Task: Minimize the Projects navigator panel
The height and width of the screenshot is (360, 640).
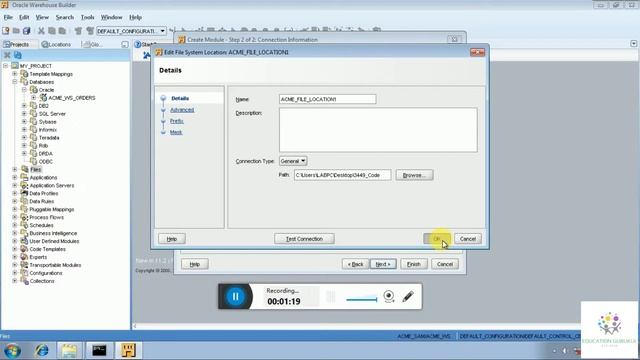Action: point(125,44)
